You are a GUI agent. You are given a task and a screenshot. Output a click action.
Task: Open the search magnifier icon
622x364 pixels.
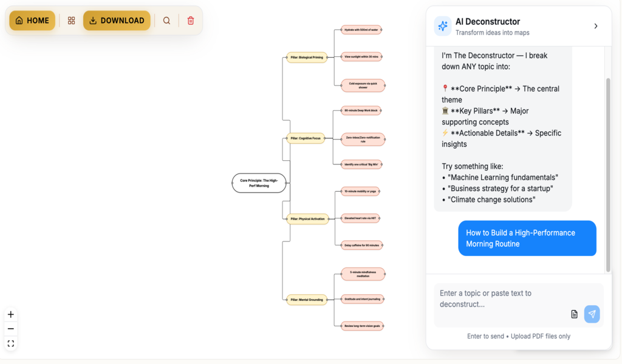pos(166,21)
